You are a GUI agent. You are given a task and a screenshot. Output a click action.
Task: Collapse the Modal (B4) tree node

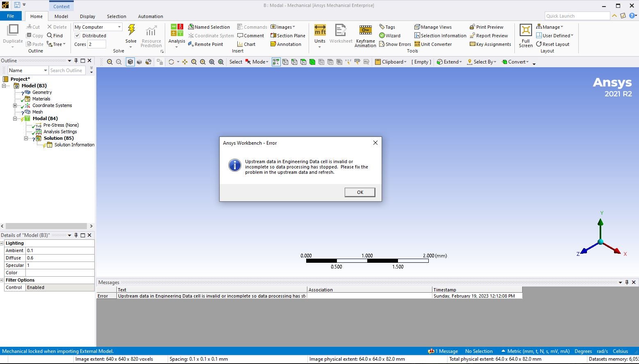15,118
